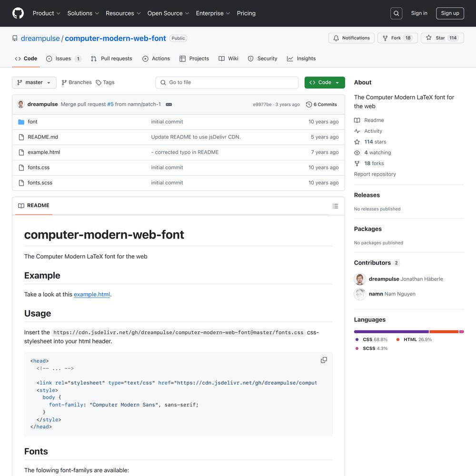Click the Sign up button
Viewport: 476px width, 476px height.
[x=450, y=13]
